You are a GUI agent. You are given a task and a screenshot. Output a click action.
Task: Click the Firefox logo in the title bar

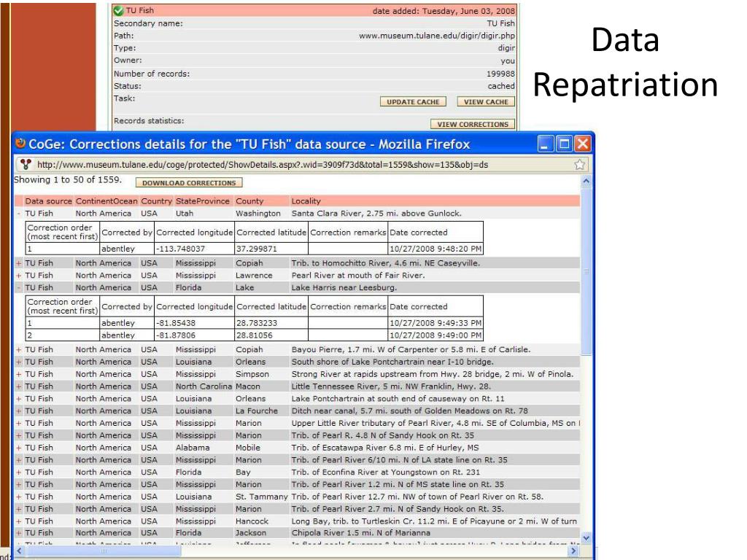coord(20,143)
